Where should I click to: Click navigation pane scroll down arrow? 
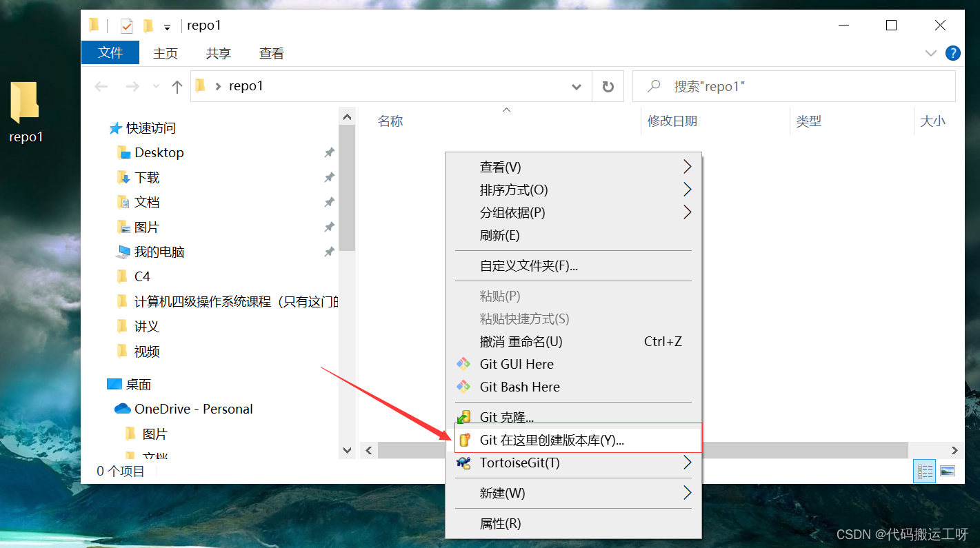point(348,450)
